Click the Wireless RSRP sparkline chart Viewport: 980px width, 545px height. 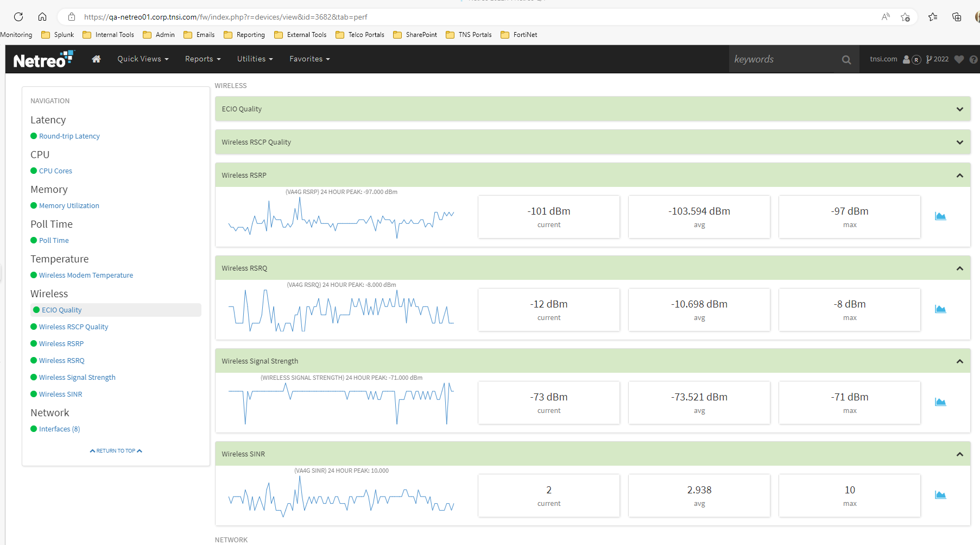click(341, 217)
